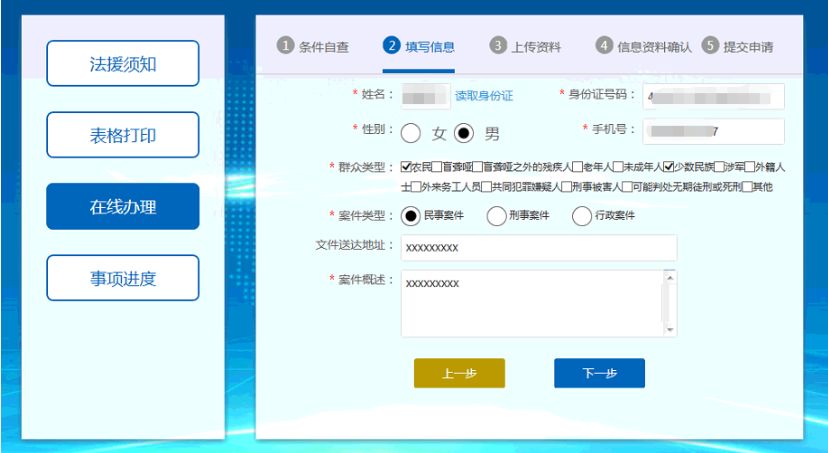This screenshot has height=453, width=828.
Task: Click the 读取身份证 link
Action: click(484, 96)
